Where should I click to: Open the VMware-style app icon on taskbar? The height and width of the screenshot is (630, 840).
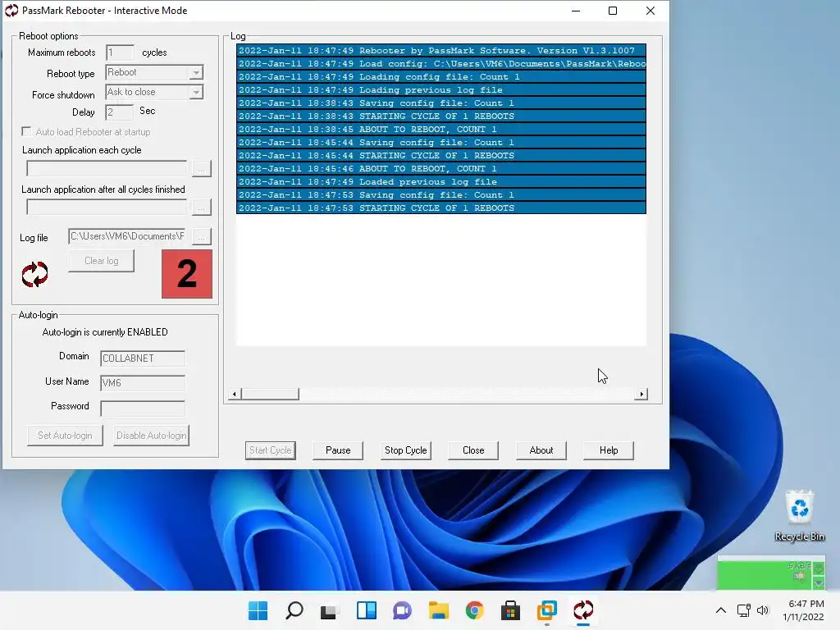(x=547, y=610)
